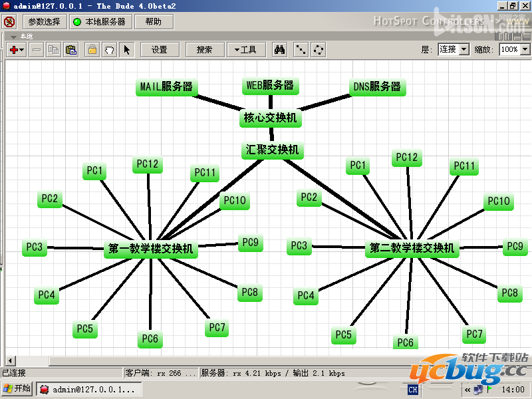Toggle the 本地服务器 local server button
The width and height of the screenshot is (532, 399).
pyautogui.click(x=100, y=22)
